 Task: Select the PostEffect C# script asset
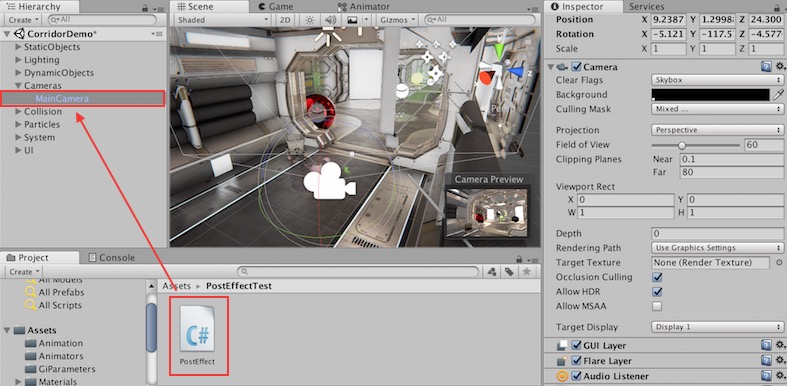[x=197, y=335]
